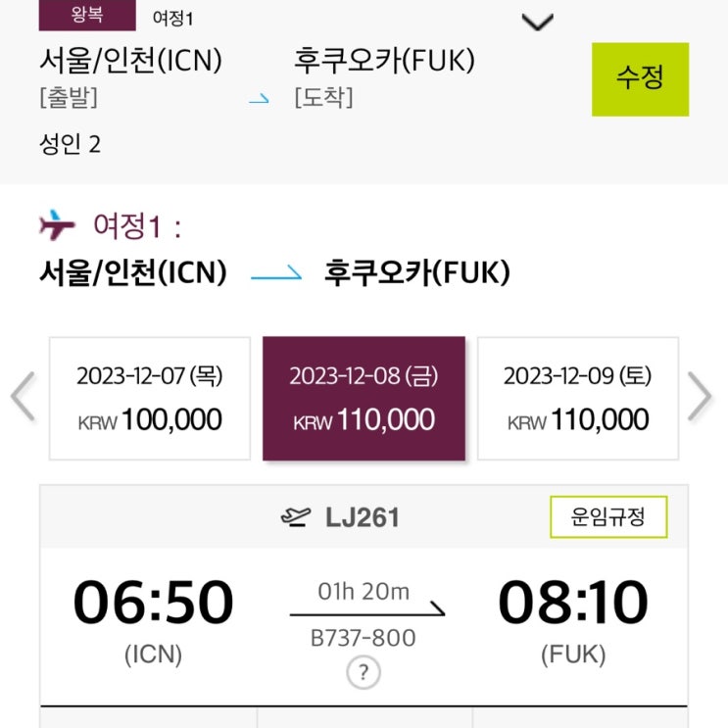
Task: Open the 운임규정 fare rules button
Action: coord(607,516)
